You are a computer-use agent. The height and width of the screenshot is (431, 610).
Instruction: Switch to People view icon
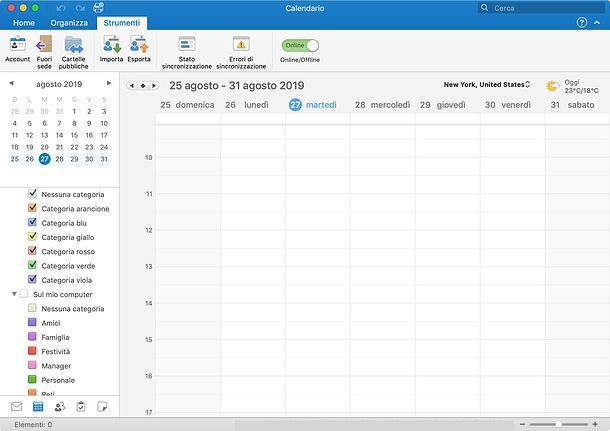60,406
